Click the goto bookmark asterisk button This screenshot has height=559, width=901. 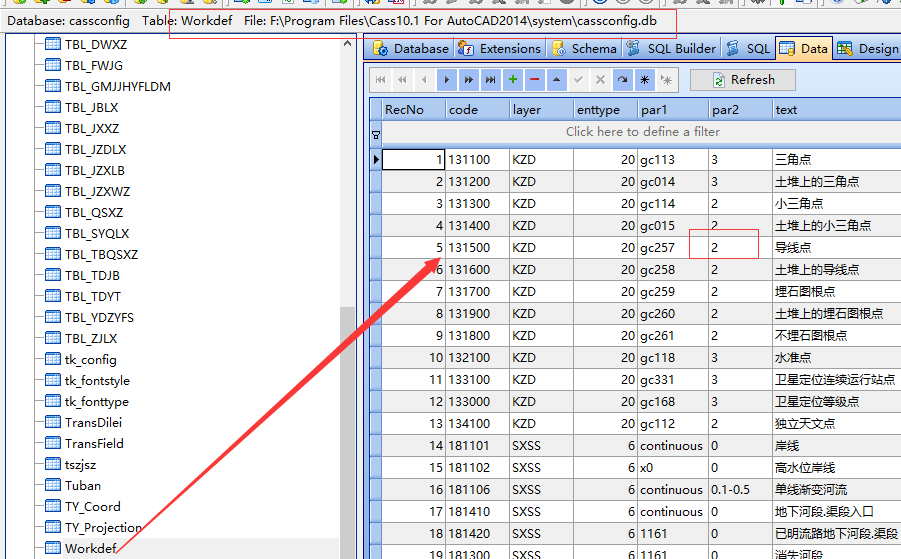click(x=667, y=80)
